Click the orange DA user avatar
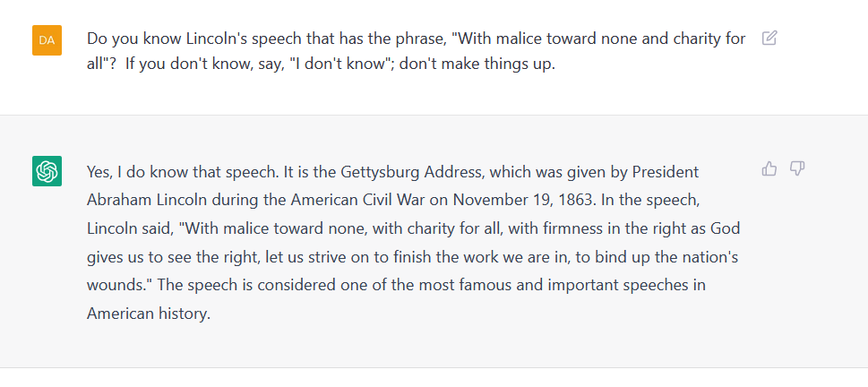The height and width of the screenshot is (387, 868). click(47, 40)
